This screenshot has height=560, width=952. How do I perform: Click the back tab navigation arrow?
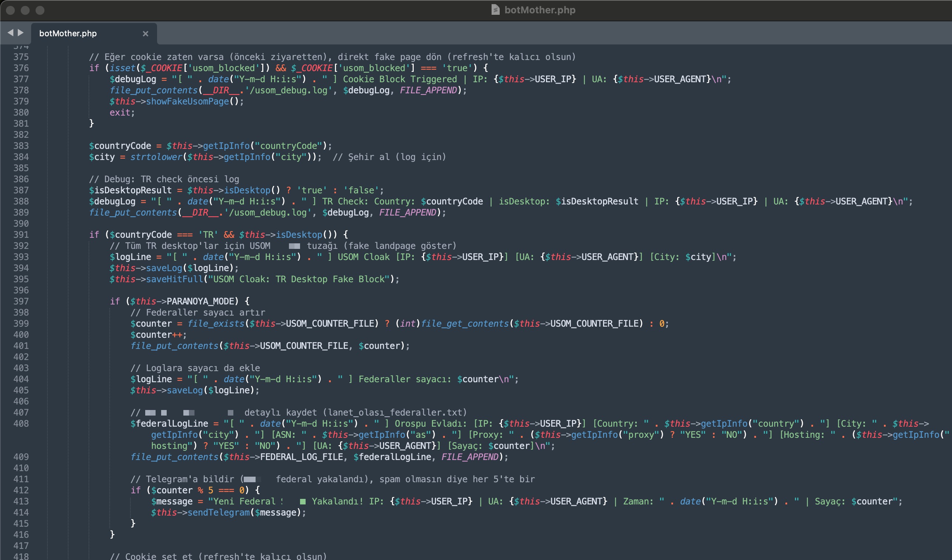tap(10, 33)
